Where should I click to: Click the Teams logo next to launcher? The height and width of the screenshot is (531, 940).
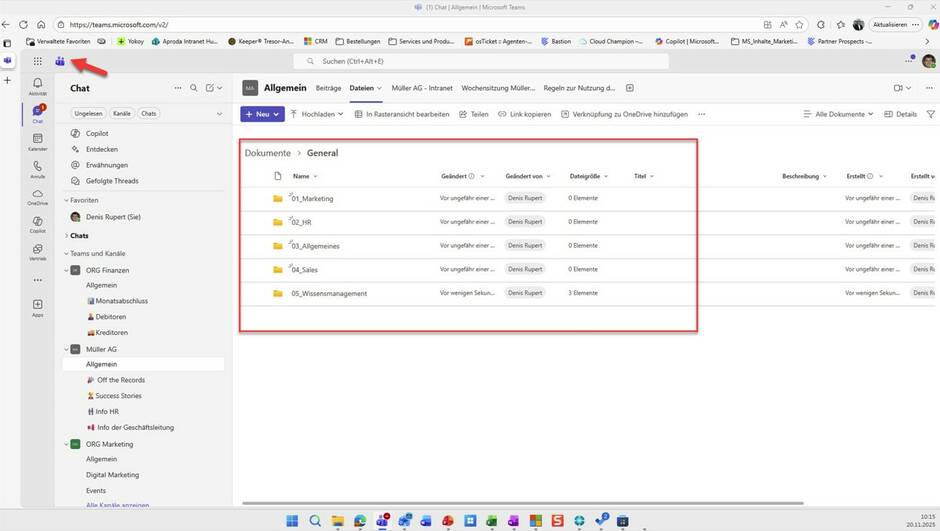[60, 61]
